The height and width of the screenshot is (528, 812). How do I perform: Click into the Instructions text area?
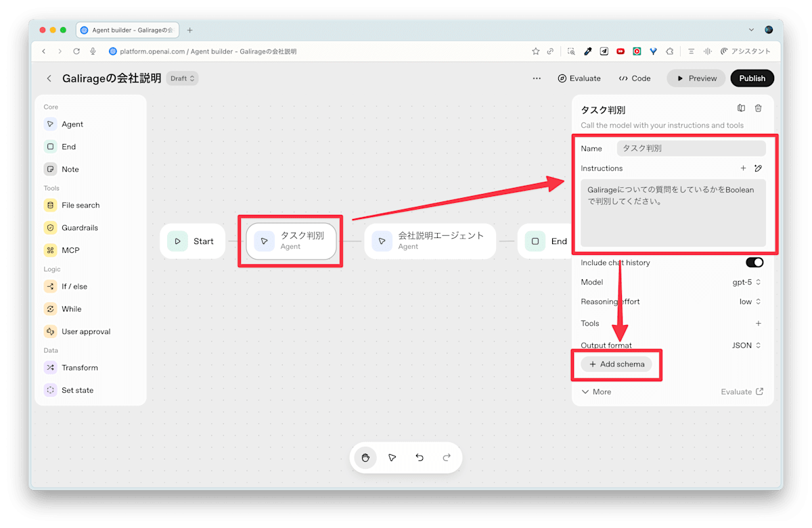pos(673,213)
